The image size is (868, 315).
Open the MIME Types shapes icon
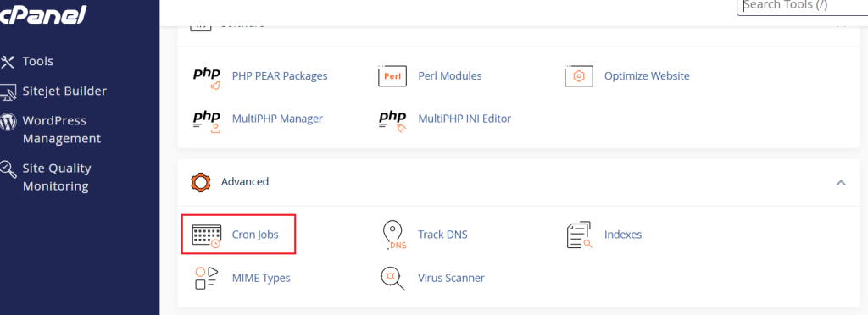[x=207, y=278]
